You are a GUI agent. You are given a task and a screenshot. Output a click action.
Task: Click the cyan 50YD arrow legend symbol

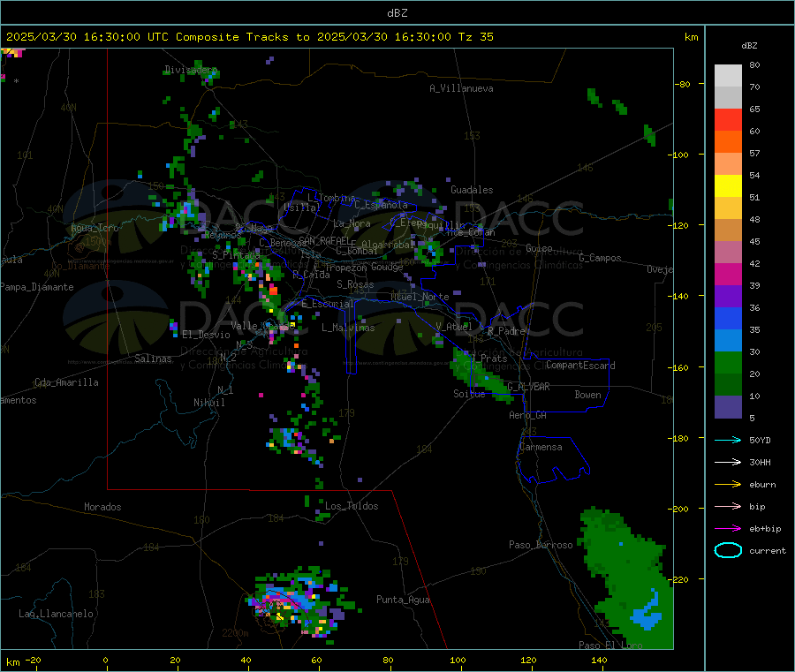pyautogui.click(x=728, y=440)
